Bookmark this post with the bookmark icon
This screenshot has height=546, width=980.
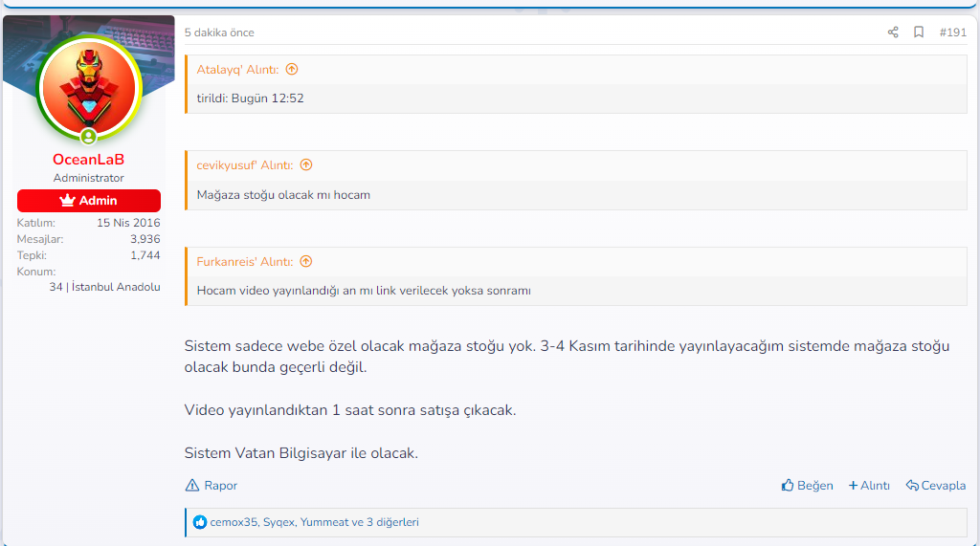click(x=918, y=32)
